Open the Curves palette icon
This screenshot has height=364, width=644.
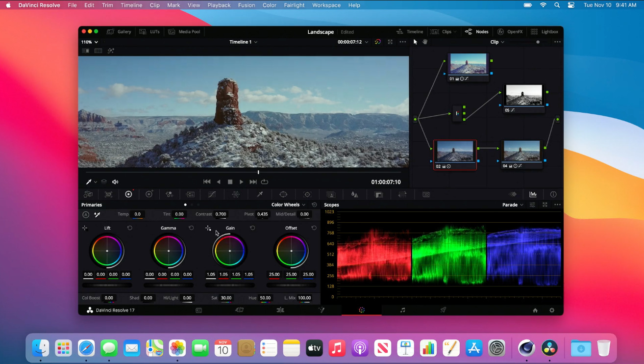pyautogui.click(x=212, y=194)
